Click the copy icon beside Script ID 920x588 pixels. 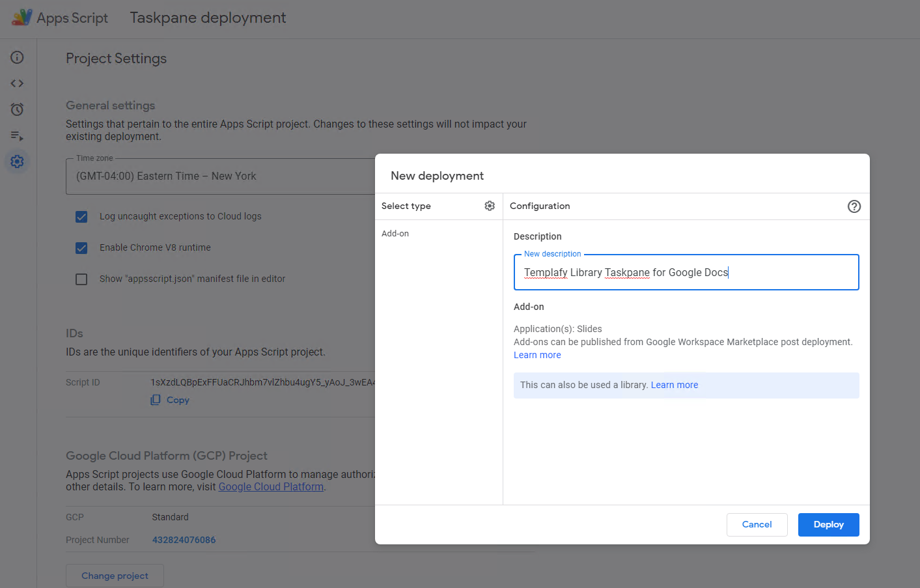click(x=156, y=400)
